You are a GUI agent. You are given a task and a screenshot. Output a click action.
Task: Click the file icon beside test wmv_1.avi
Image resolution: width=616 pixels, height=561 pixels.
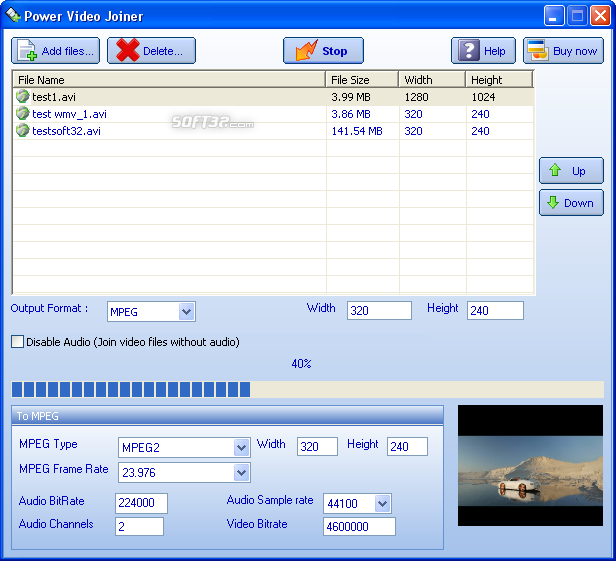pos(23,114)
